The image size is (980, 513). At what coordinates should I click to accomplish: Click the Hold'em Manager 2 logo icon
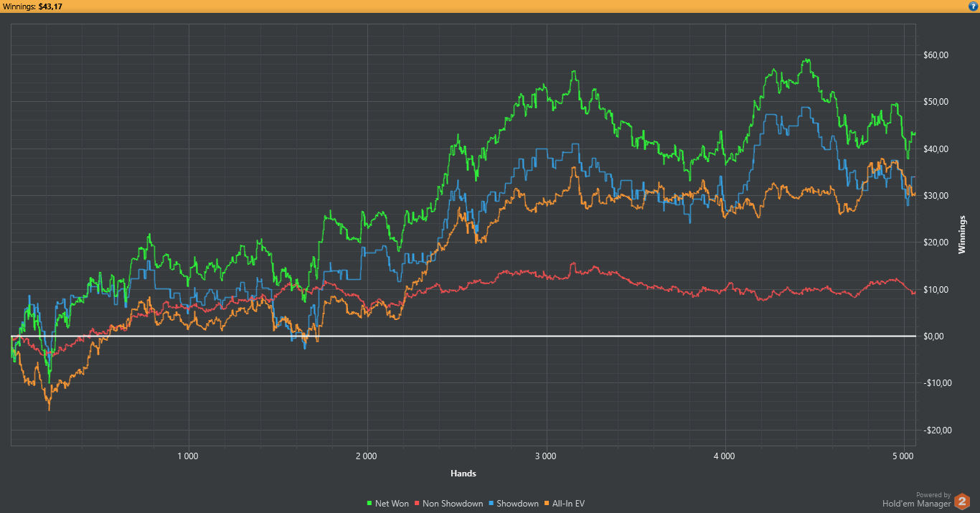click(x=962, y=501)
